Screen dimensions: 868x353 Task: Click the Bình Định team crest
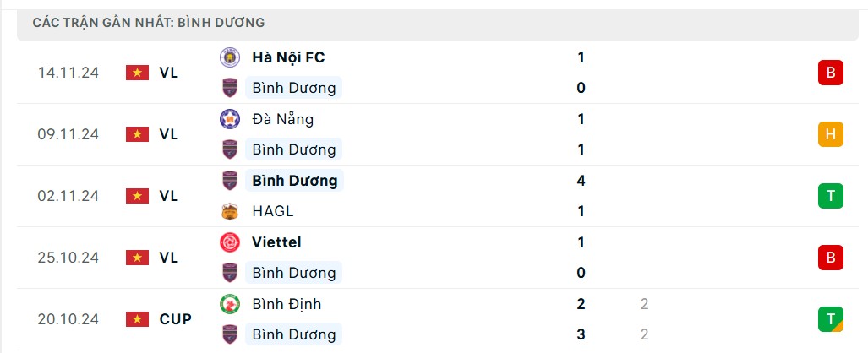click(x=229, y=304)
